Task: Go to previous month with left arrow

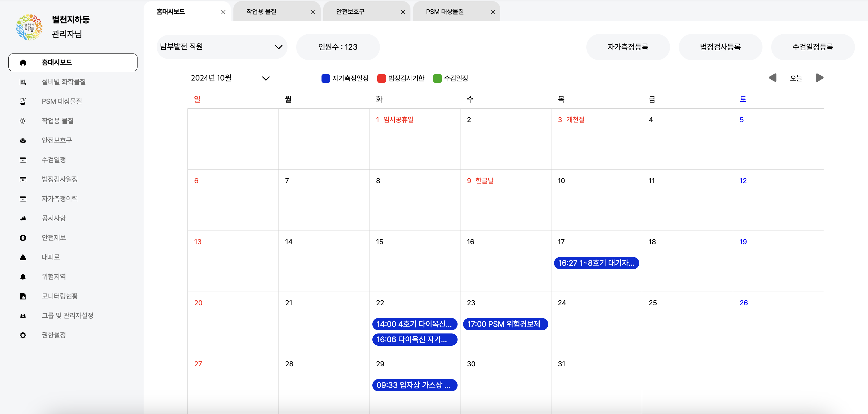Action: [773, 78]
